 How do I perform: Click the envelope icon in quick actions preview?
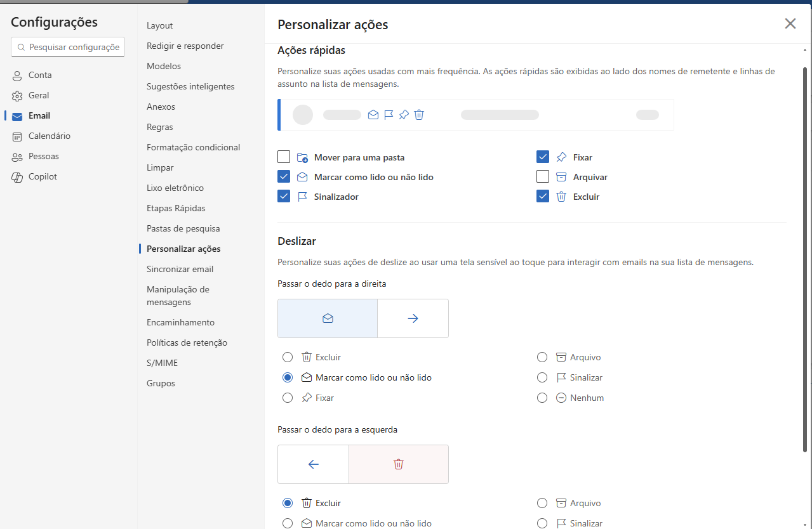coord(373,115)
